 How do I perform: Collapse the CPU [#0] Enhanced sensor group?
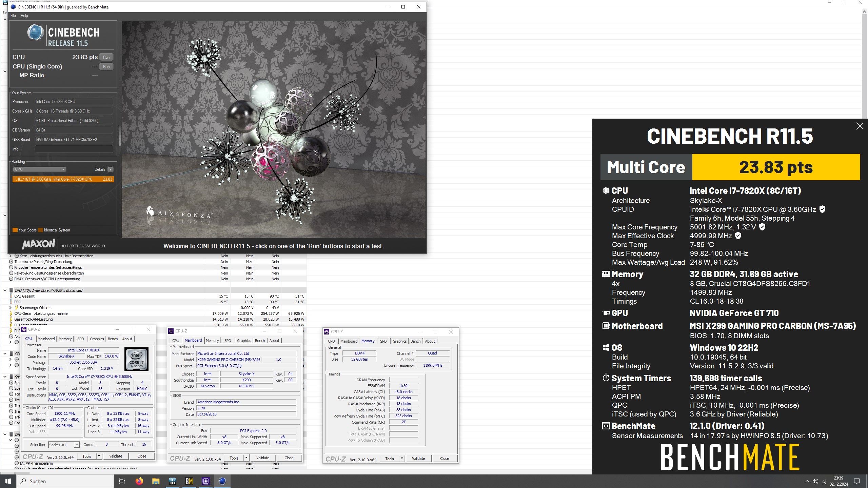pos(5,290)
